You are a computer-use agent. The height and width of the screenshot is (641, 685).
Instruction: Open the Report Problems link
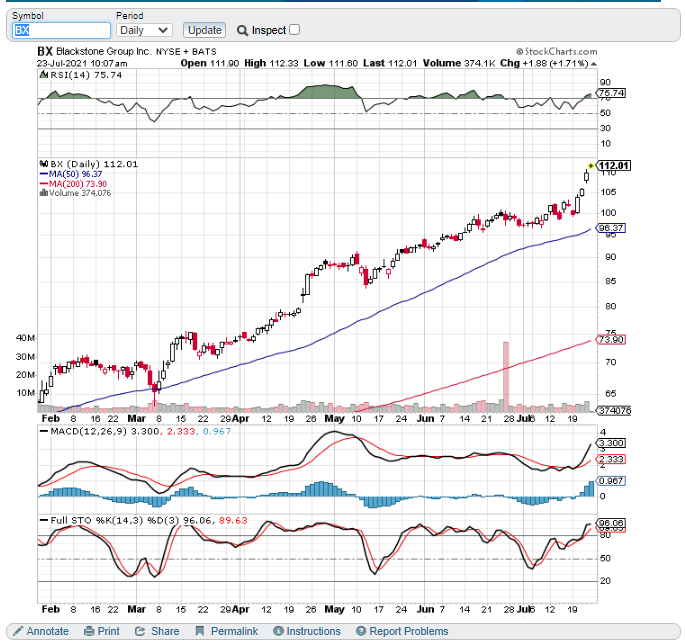tap(409, 631)
